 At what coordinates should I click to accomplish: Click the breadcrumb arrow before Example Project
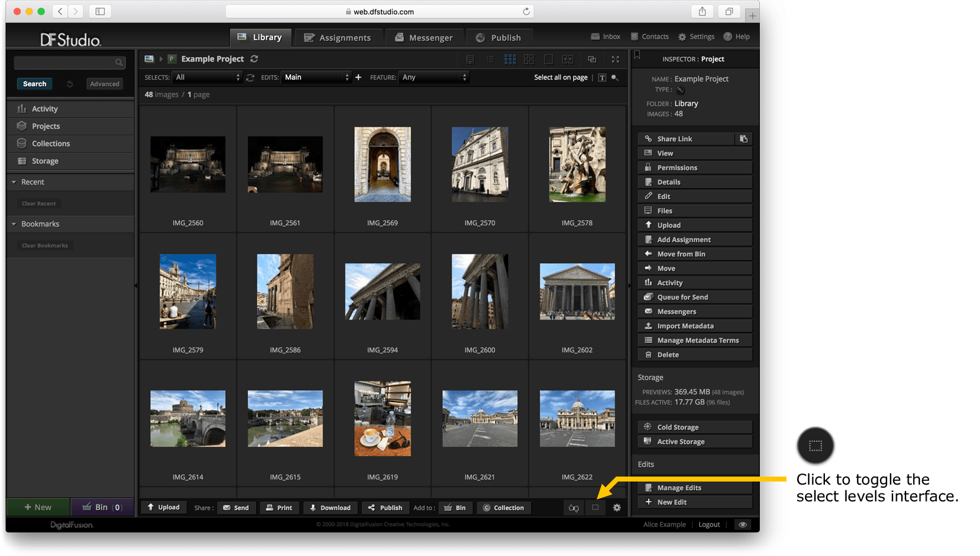point(161,59)
